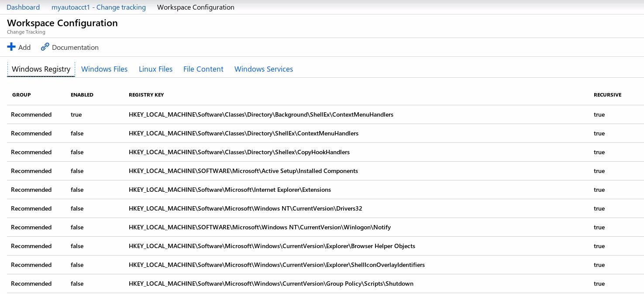Open the Windows Services tab
644x294 pixels.
point(263,69)
